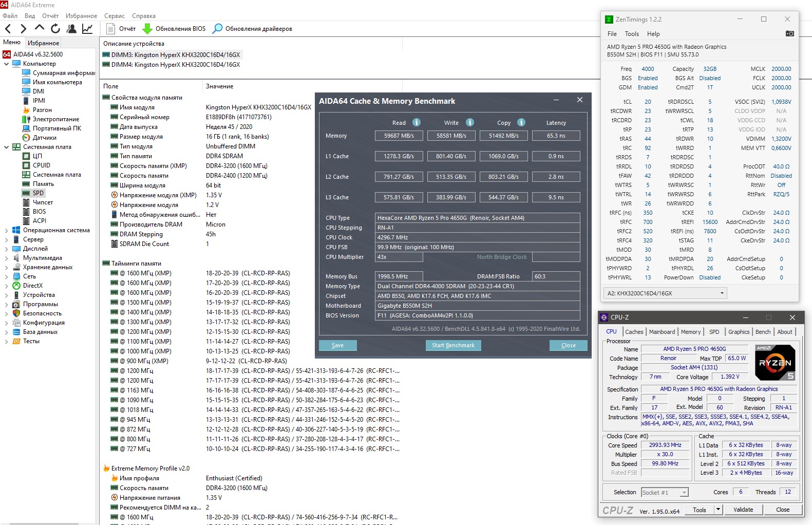Click Start Benchmark button
Viewport: 812px width, 525px height.
pos(453,345)
